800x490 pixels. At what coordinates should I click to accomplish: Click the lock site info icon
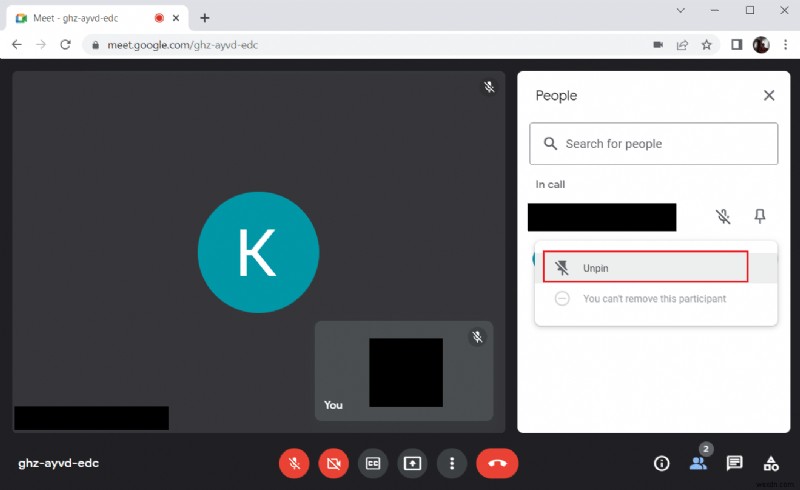pyautogui.click(x=95, y=45)
